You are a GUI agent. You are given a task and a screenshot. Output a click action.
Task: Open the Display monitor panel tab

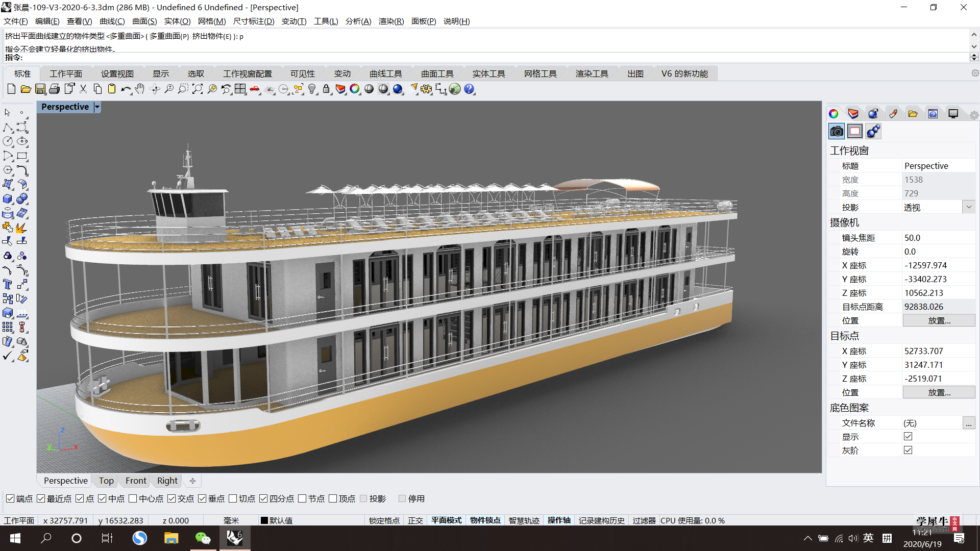tap(953, 114)
